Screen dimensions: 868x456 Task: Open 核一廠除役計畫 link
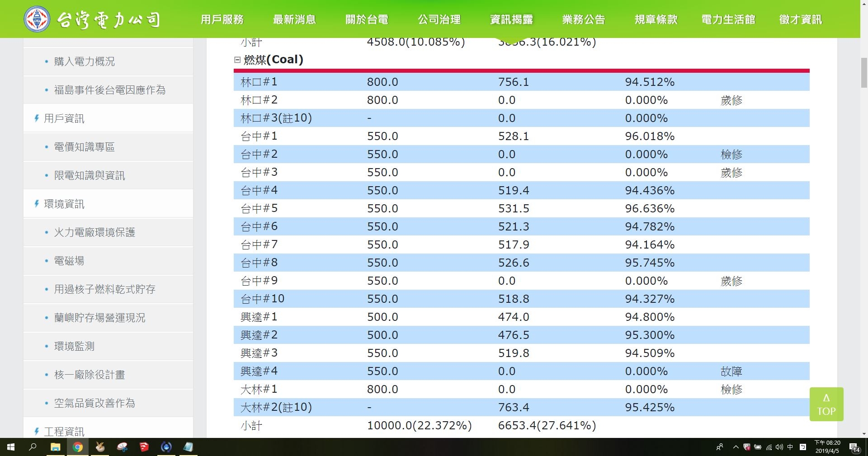(x=90, y=375)
